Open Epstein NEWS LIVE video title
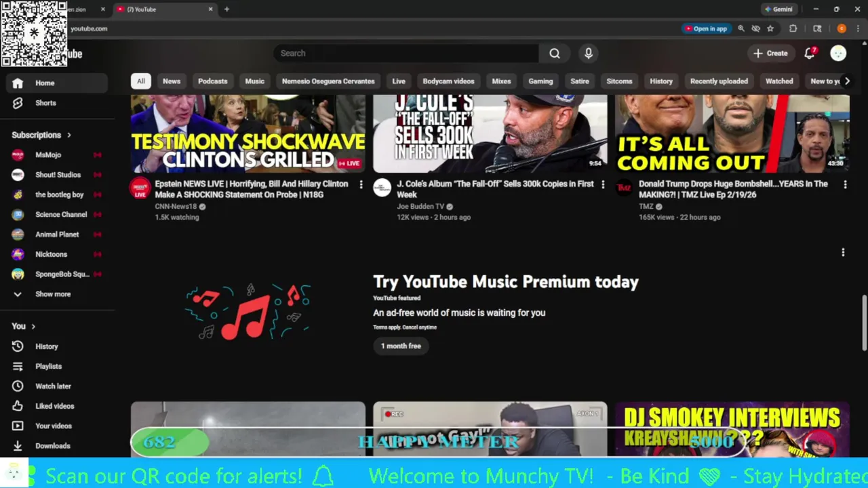 click(251, 189)
